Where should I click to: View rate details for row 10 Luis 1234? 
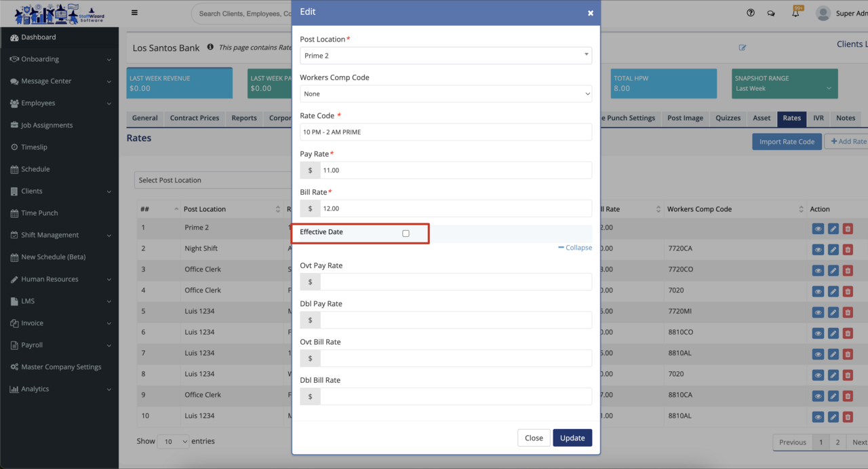pyautogui.click(x=818, y=417)
